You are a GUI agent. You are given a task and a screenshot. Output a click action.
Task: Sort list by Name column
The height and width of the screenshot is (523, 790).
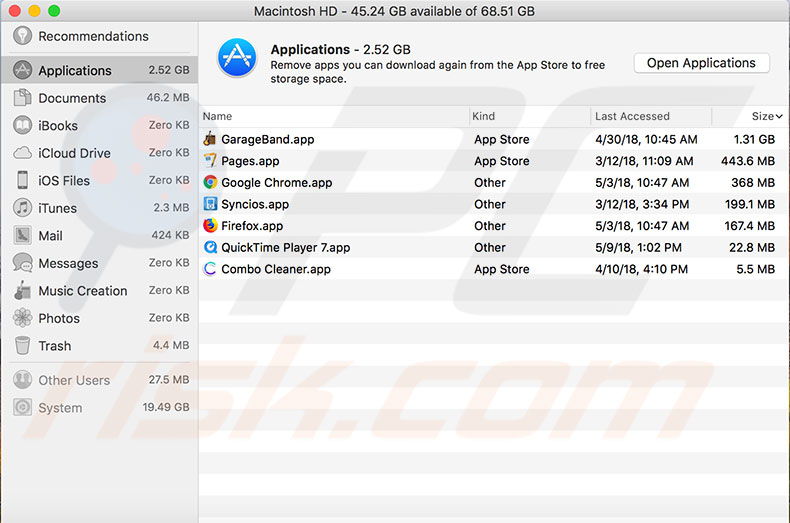[217, 116]
